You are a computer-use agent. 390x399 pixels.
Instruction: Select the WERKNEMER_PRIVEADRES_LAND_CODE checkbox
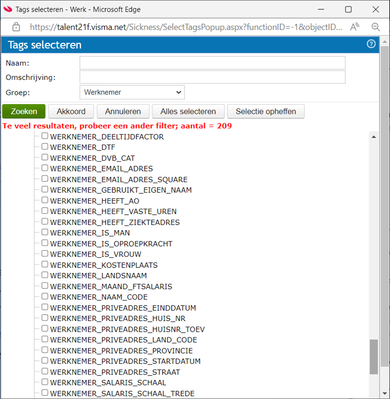pyautogui.click(x=45, y=339)
